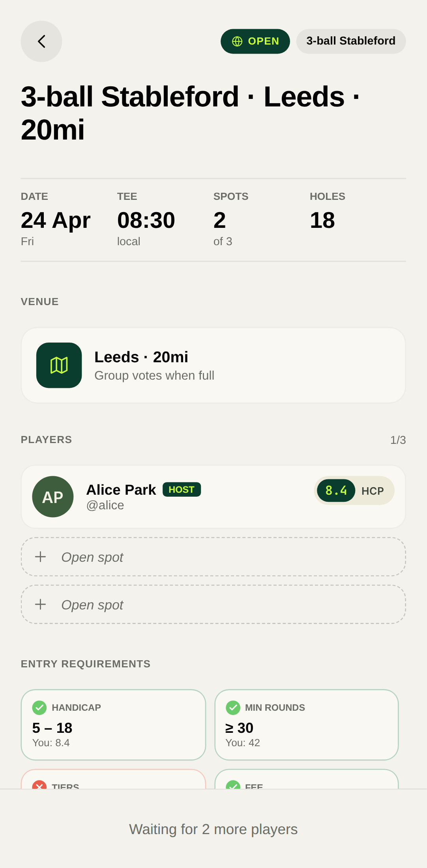Screen dimensions: 427x868
Task: Tap the back arrow button
Action: [x=41, y=41]
